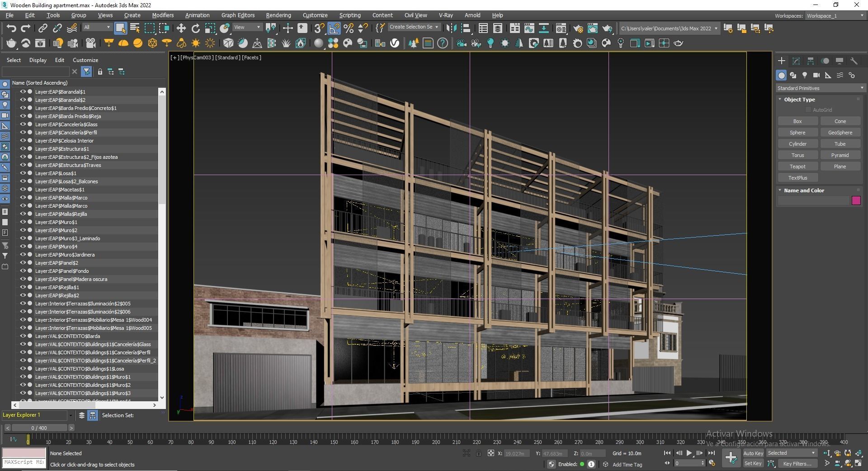The image size is (868, 471).
Task: Create a Box primitive
Action: (x=797, y=121)
